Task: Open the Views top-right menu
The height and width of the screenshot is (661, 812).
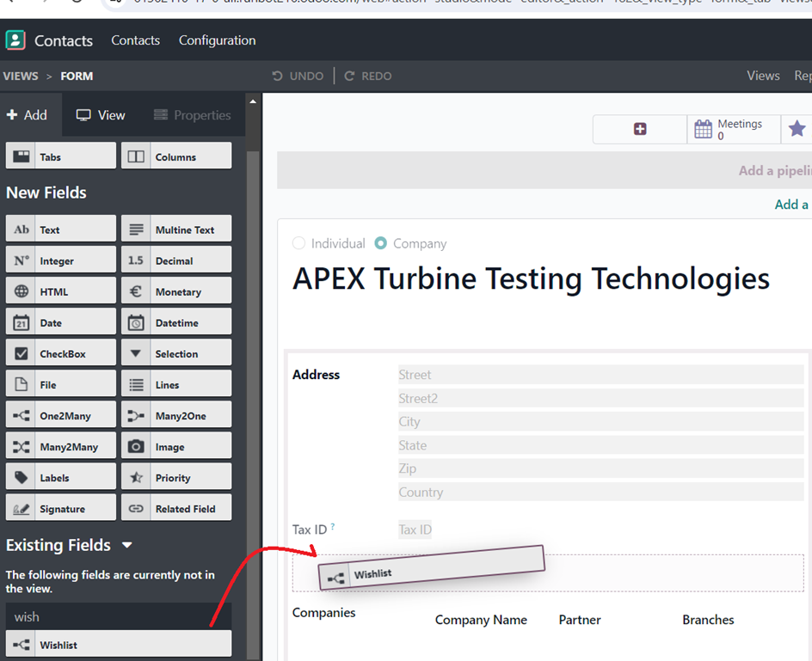Action: [763, 76]
